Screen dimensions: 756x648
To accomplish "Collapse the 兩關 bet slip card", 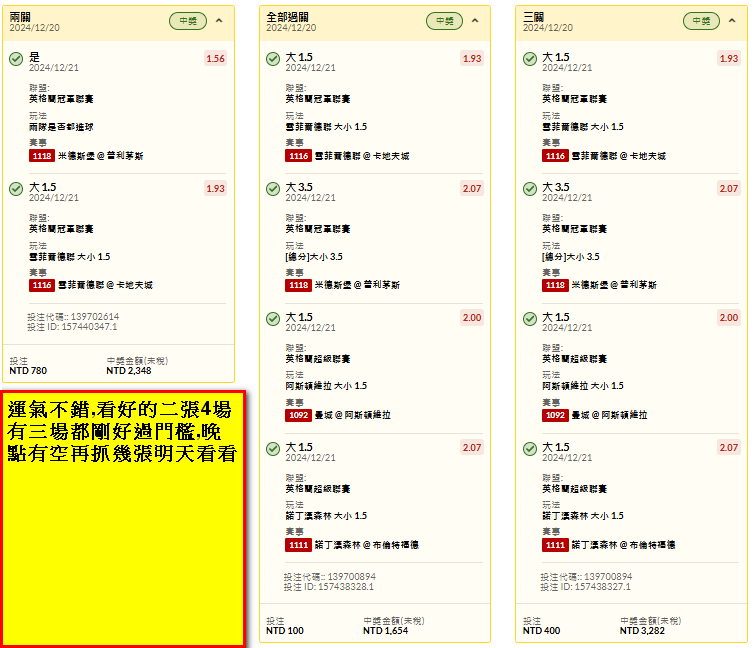I will (219, 21).
